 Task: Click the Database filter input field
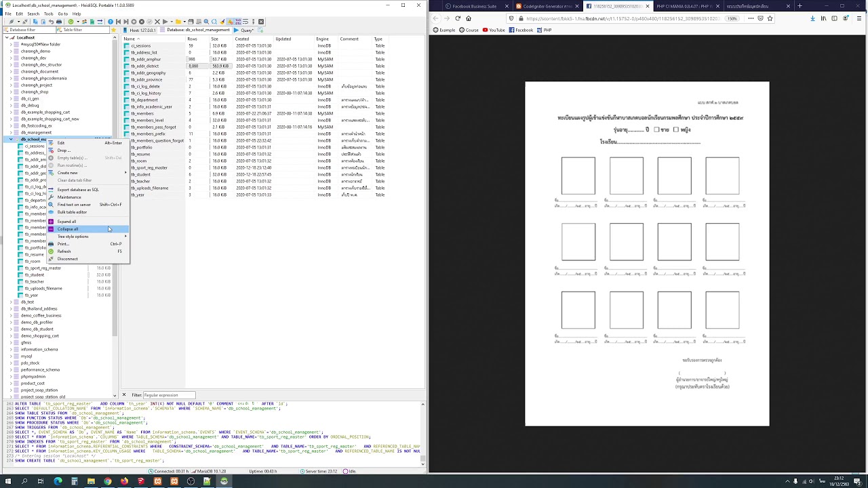(29, 30)
